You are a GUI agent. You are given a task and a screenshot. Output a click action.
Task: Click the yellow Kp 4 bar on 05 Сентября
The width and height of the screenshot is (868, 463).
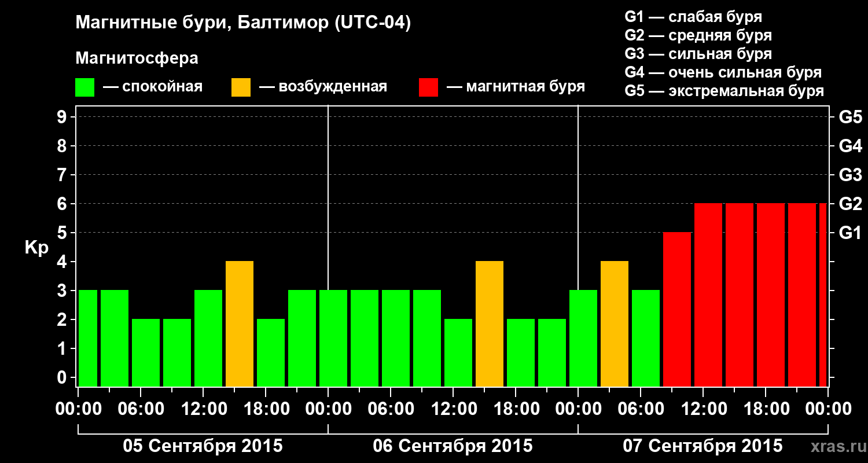[240, 324]
